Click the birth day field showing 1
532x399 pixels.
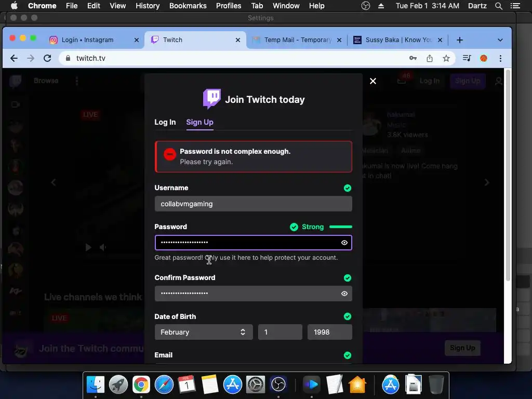tap(280, 332)
